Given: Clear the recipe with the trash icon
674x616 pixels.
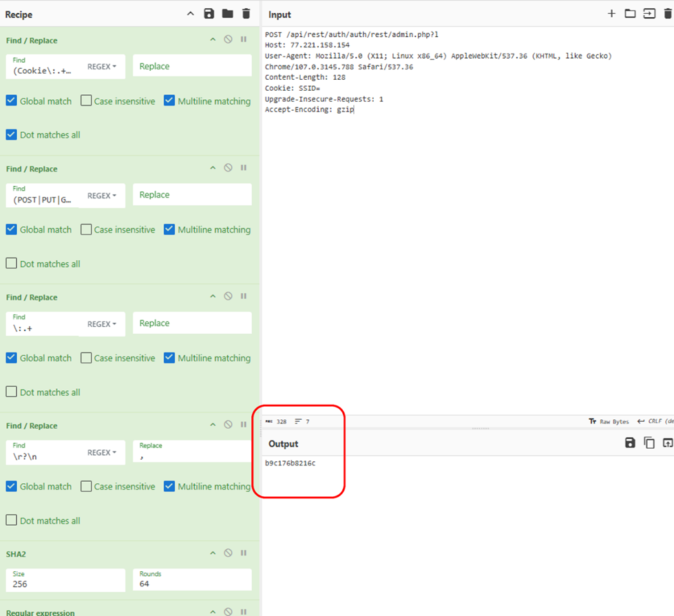Looking at the screenshot, I should point(246,14).
